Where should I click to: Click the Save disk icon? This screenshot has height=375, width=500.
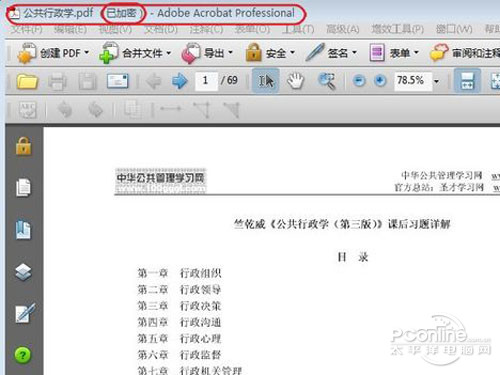87,81
